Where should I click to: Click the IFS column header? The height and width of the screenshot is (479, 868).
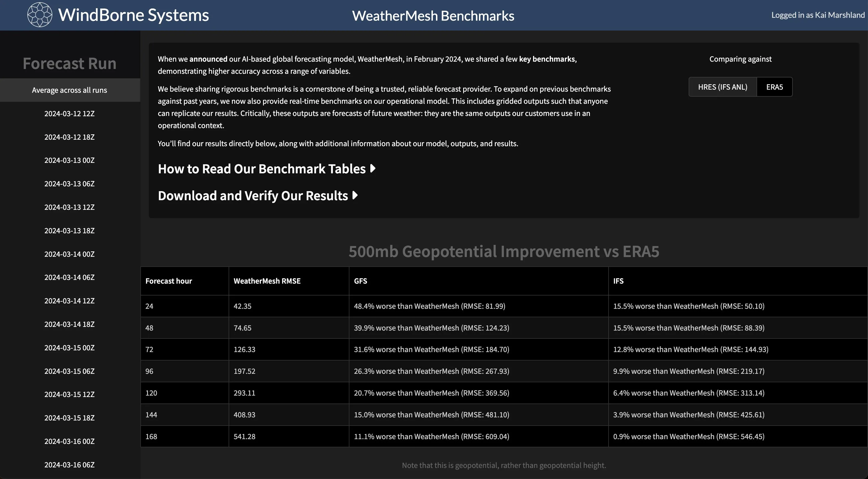(618, 281)
